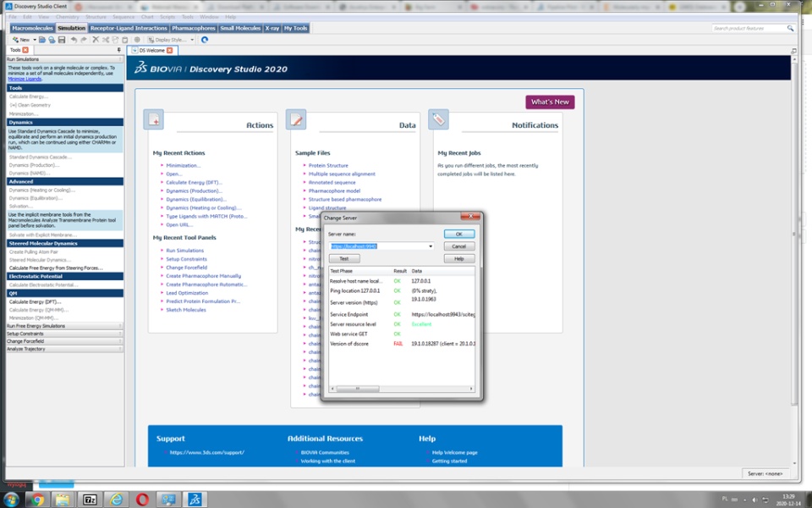The width and height of the screenshot is (812, 508).
Task: Click the gray circular icon before Display Style
Action: tap(137, 40)
